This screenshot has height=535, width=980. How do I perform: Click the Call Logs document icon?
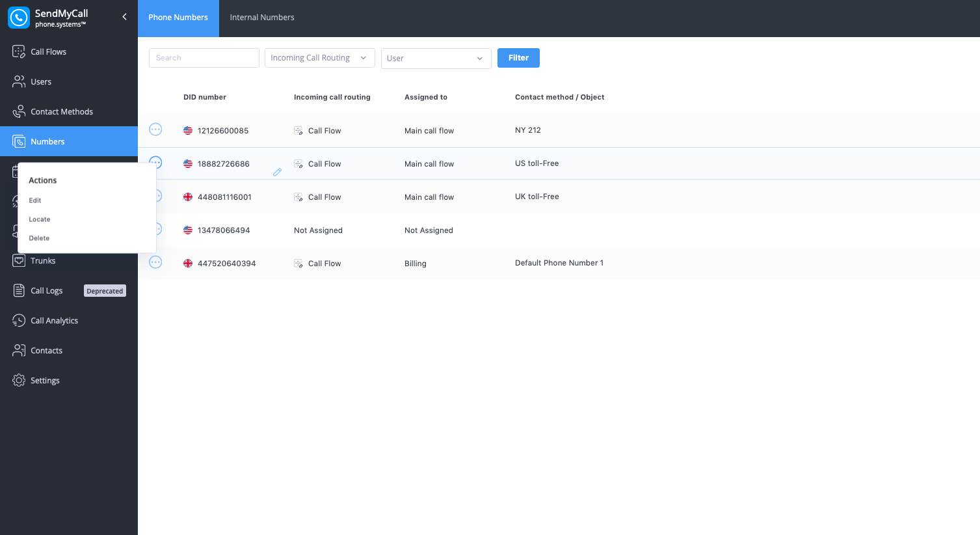pyautogui.click(x=19, y=290)
